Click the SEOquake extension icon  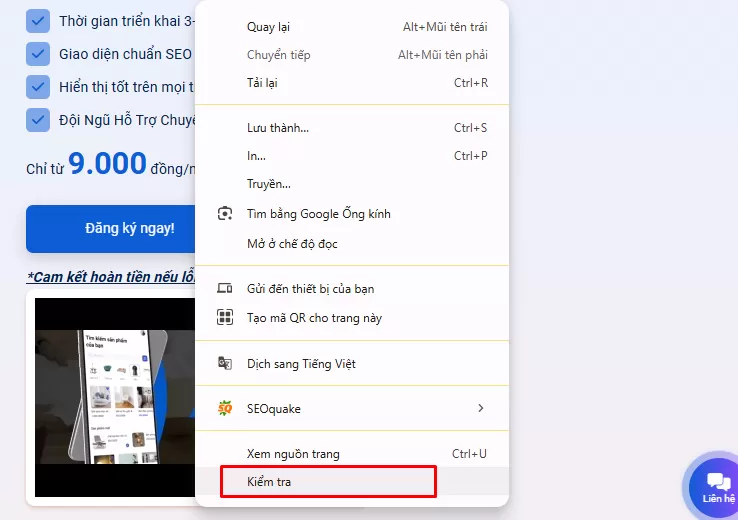(225, 409)
